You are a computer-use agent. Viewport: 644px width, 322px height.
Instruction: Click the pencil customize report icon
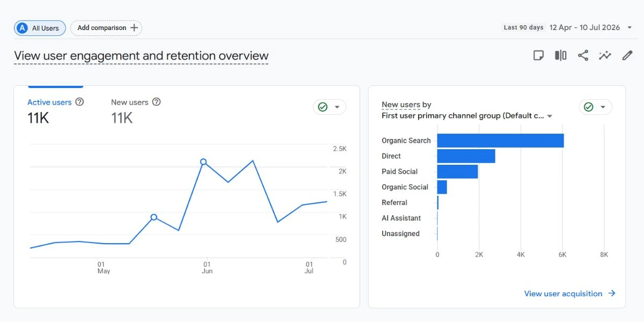[627, 55]
